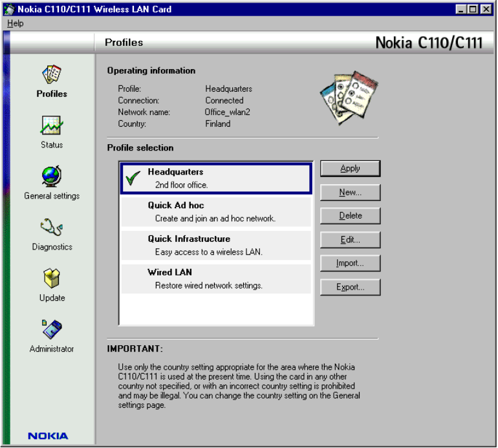
Task: Click the Connected connection value
Action: (224, 100)
